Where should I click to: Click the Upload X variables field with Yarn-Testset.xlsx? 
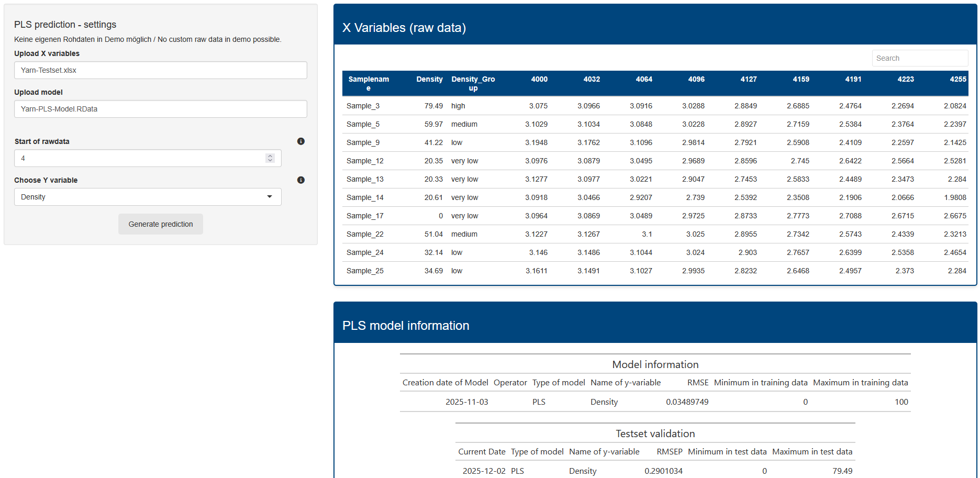point(160,70)
